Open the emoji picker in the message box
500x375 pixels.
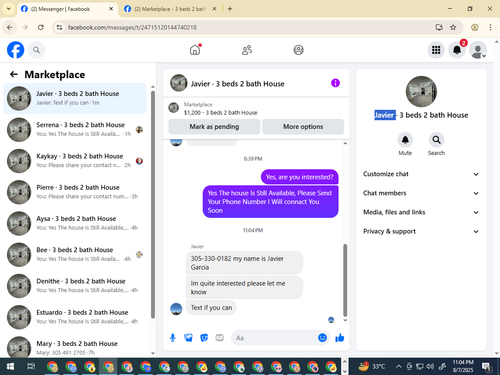point(322,338)
